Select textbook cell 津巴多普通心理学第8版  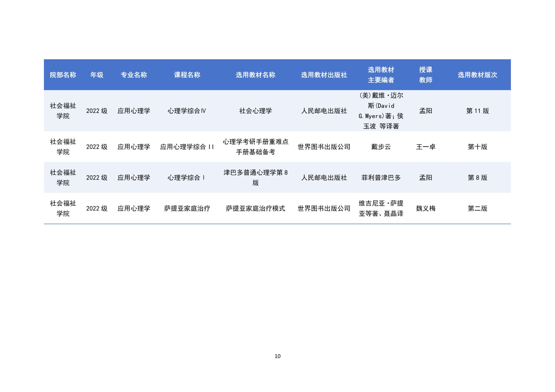255,178
